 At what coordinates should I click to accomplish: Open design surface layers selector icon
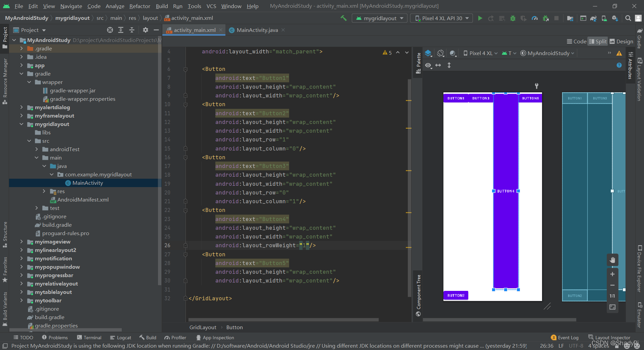pyautogui.click(x=428, y=53)
